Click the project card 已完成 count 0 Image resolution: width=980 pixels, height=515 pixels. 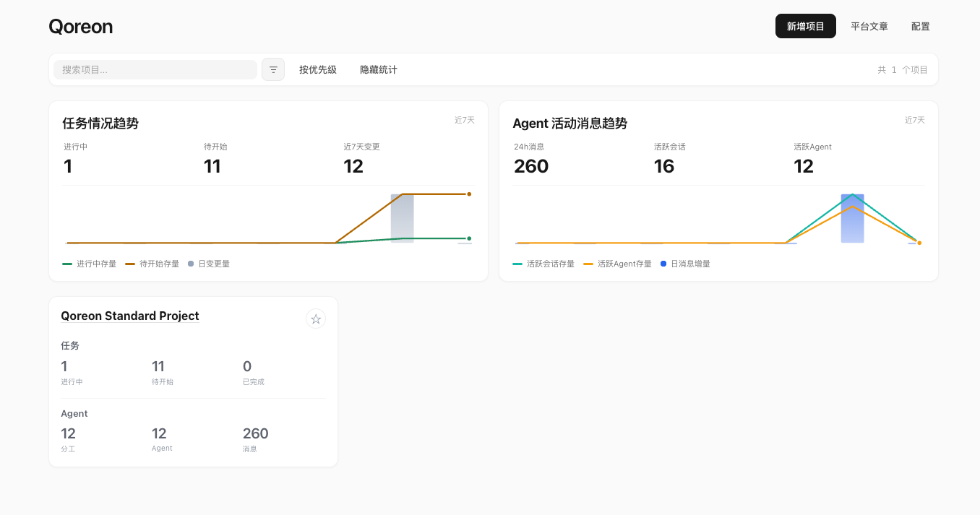click(x=247, y=366)
